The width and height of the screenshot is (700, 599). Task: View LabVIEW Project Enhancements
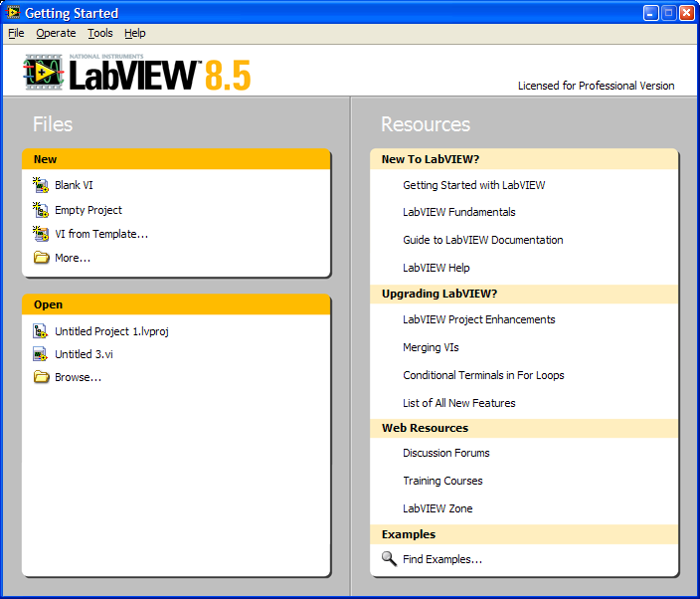[x=478, y=319]
